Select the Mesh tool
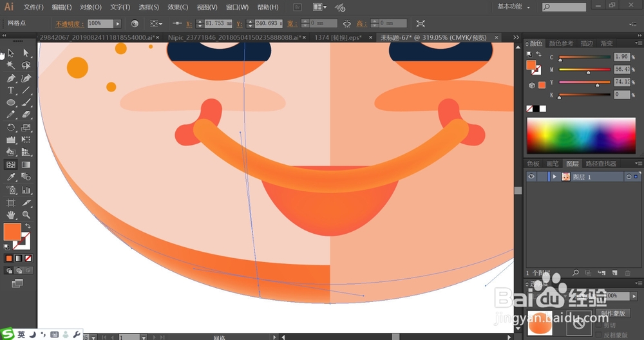The image size is (644, 340). [x=11, y=165]
